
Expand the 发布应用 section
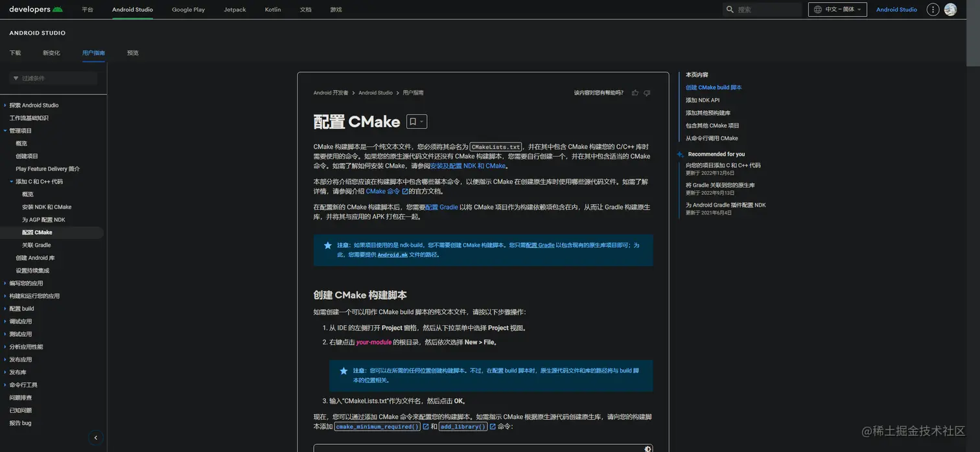click(5, 359)
